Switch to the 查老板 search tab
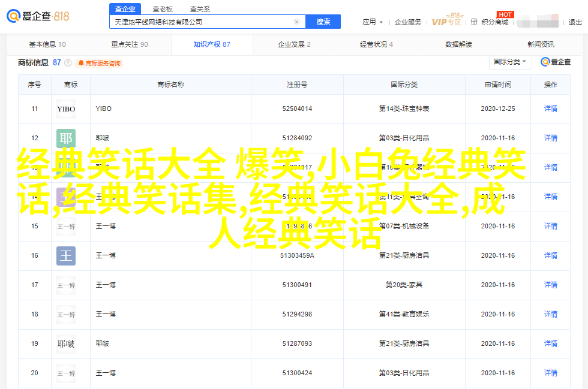The height and width of the screenshot is (389, 588). [x=163, y=9]
